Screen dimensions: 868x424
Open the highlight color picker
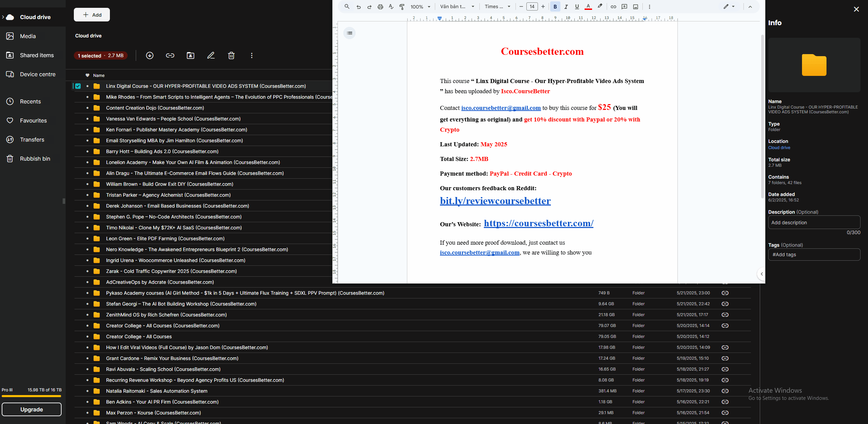[600, 6]
